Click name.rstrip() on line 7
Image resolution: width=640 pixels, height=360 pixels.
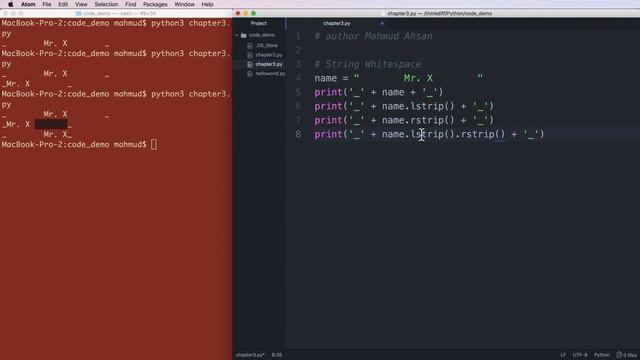click(418, 120)
